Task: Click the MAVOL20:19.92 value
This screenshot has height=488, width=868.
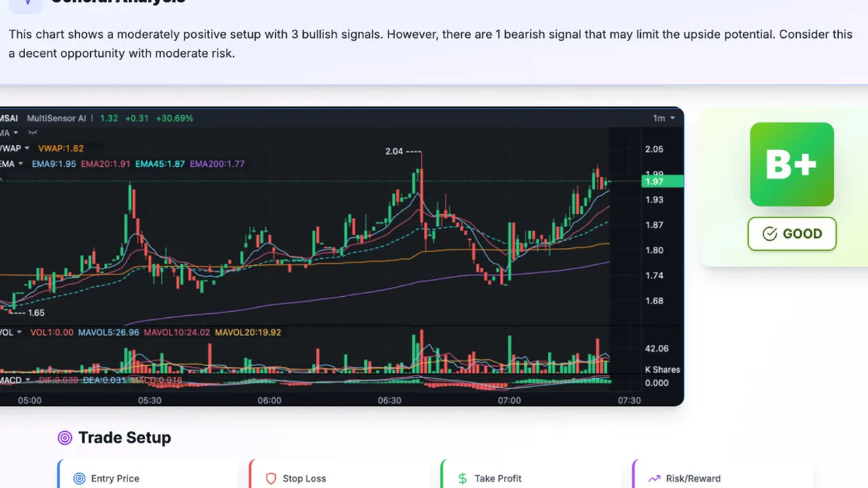Action: coord(248,333)
